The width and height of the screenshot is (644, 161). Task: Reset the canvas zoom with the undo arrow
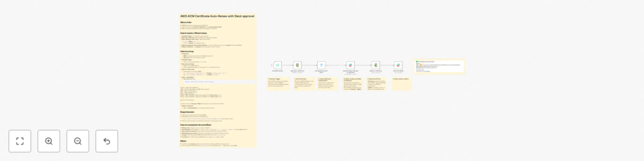(x=107, y=141)
